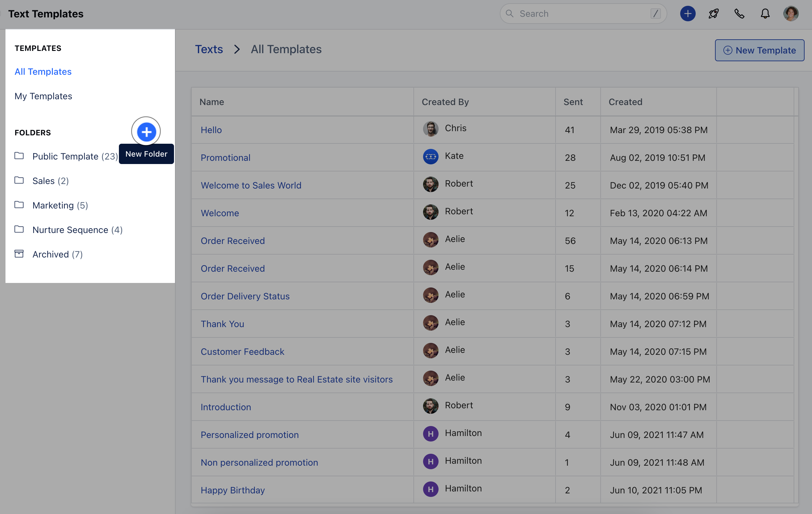Open the phone dialer icon

coord(739,14)
